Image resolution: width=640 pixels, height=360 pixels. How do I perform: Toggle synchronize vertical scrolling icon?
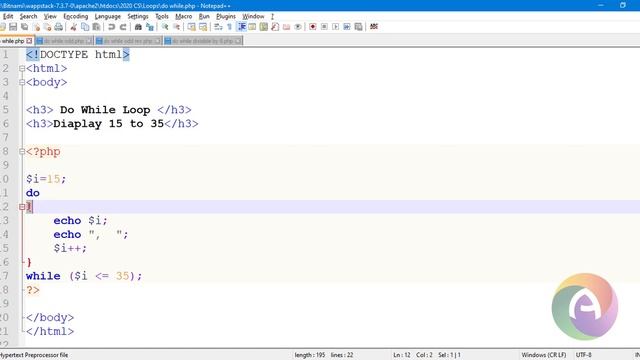coord(191,27)
